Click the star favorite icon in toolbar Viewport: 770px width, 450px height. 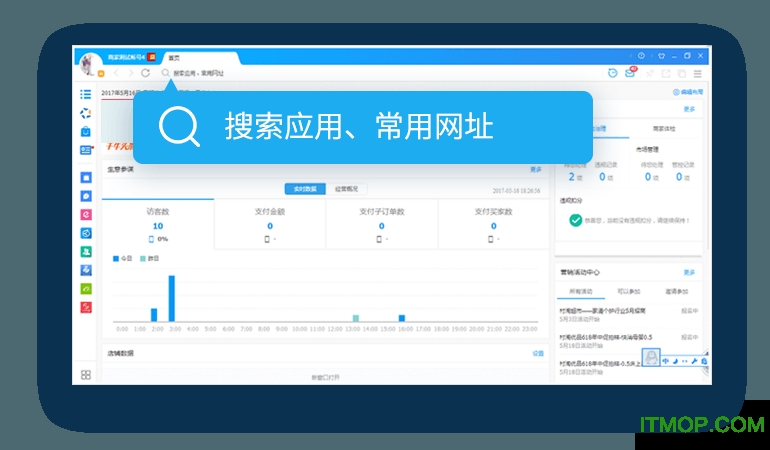pos(647,73)
